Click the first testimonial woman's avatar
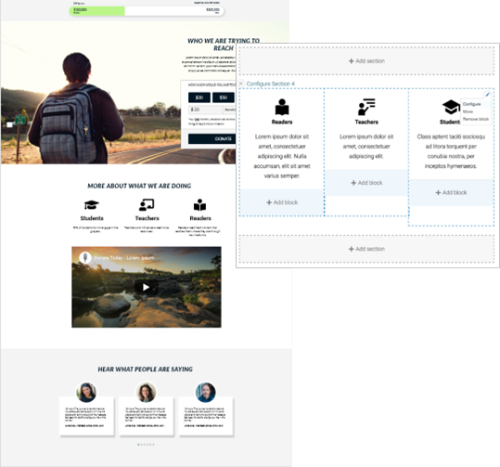Screen dimensions: 500x467 click(86, 392)
